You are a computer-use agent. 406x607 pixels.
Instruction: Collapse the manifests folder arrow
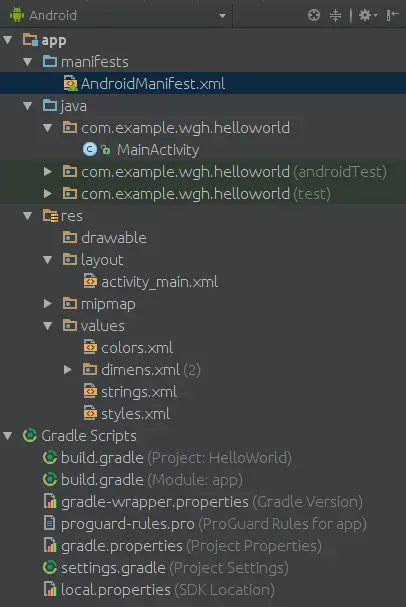[27, 62]
